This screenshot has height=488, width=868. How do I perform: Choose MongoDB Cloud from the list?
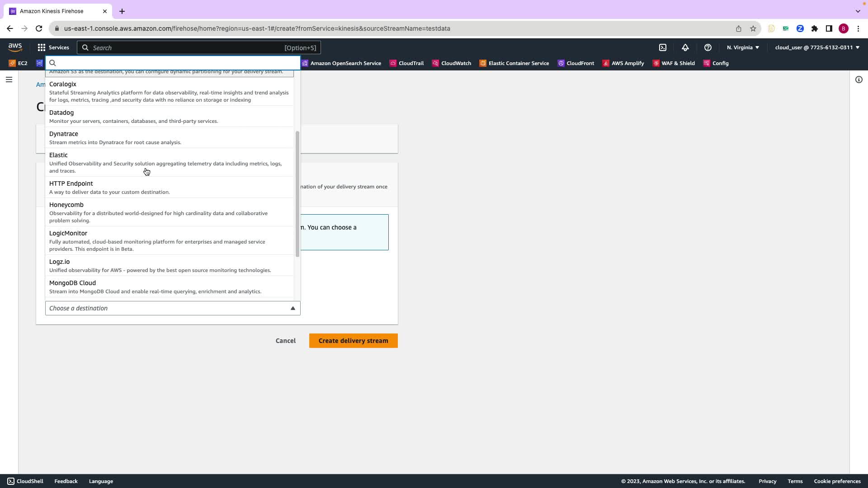[72, 283]
